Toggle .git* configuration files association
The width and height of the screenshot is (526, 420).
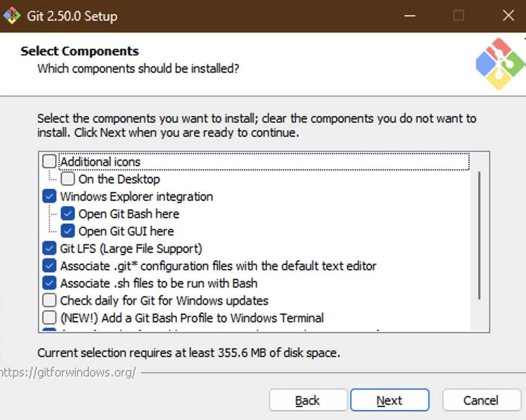click(x=49, y=266)
